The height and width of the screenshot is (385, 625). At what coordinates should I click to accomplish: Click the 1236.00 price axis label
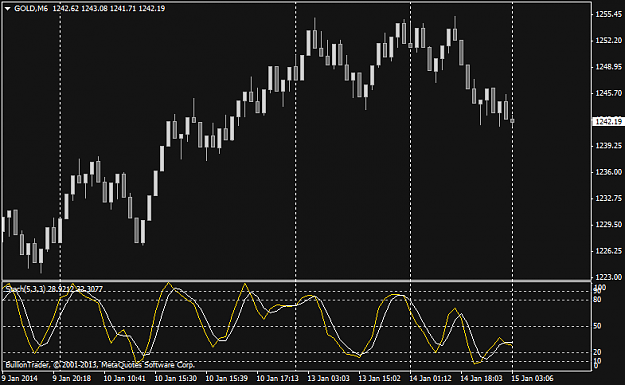608,172
